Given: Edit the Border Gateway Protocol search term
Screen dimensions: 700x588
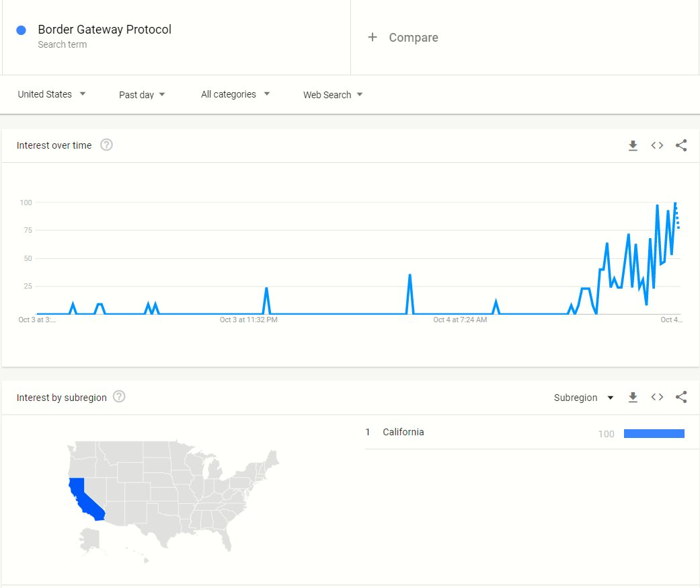Looking at the screenshot, I should click(104, 30).
